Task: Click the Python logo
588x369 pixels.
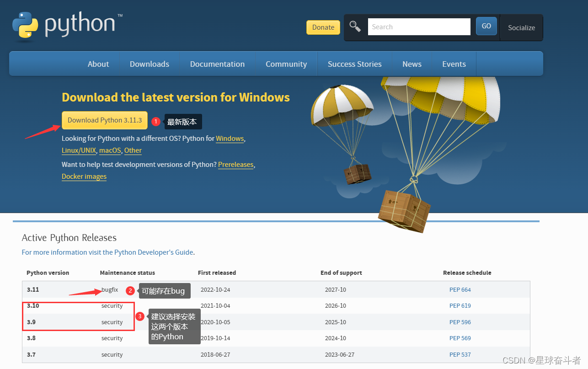Action: 67,27
